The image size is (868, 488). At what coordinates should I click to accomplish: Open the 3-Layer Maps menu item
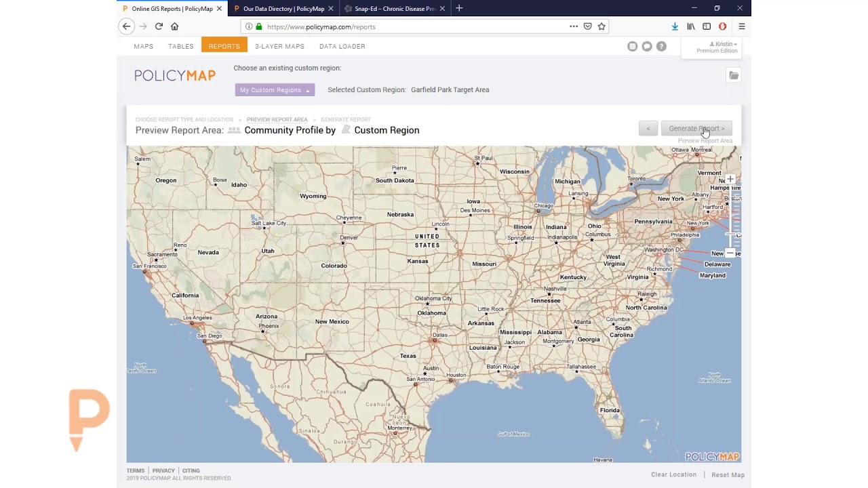279,46
